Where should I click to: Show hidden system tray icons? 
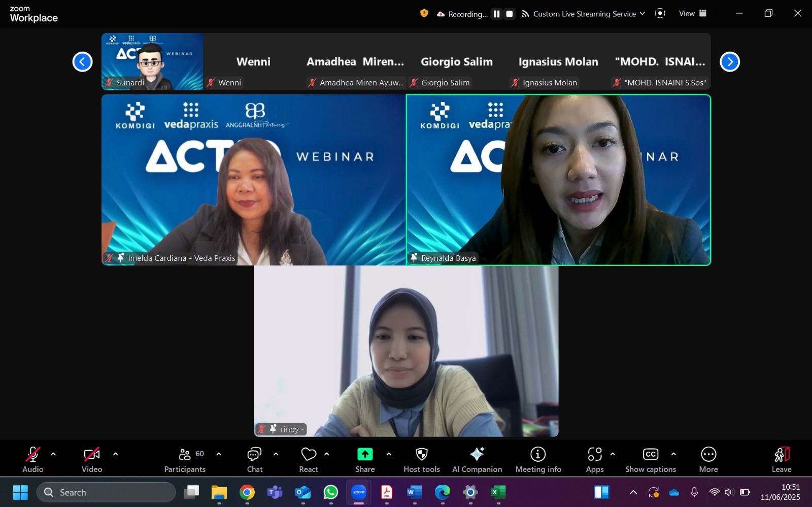click(633, 492)
